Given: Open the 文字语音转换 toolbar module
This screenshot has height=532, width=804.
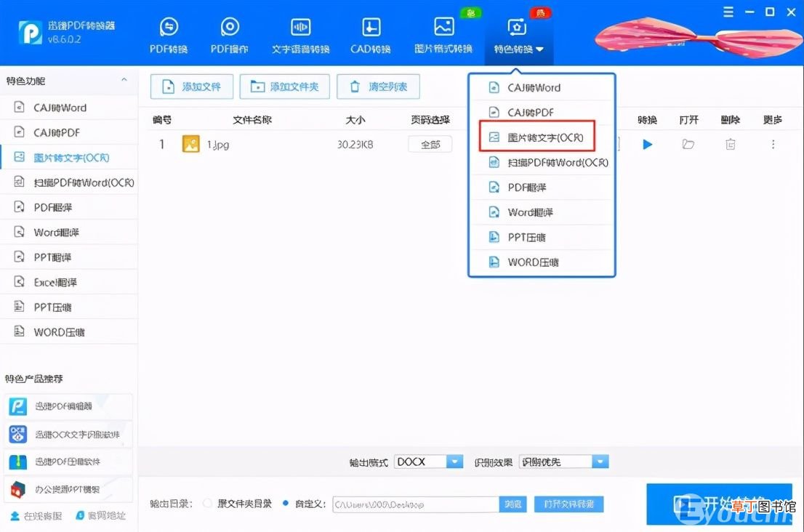Looking at the screenshot, I should click(300, 36).
